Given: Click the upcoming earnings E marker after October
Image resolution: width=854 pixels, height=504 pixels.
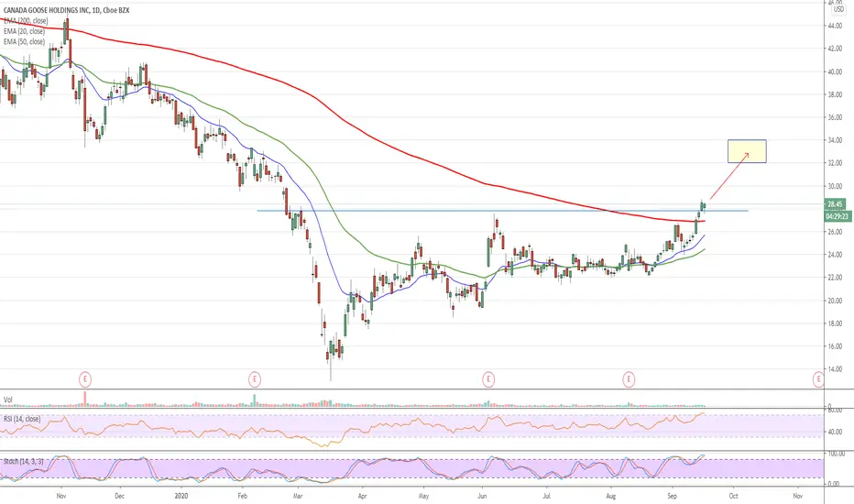Looking at the screenshot, I should [818, 379].
